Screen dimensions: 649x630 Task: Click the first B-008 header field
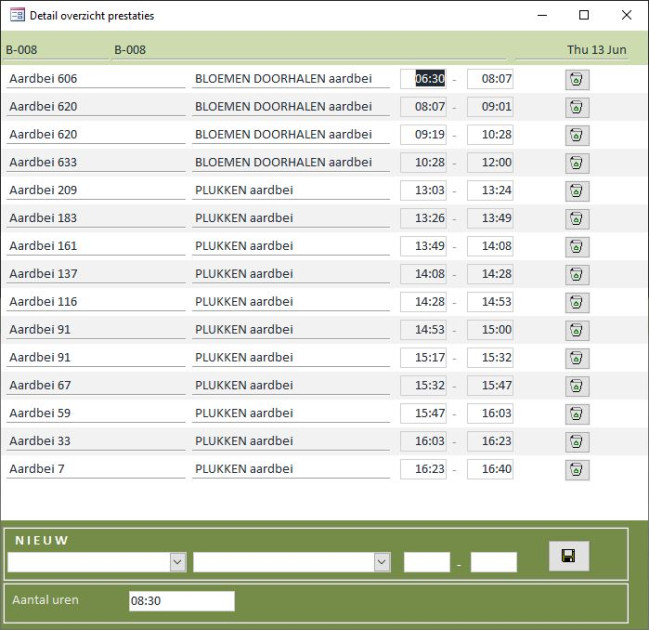[56, 50]
